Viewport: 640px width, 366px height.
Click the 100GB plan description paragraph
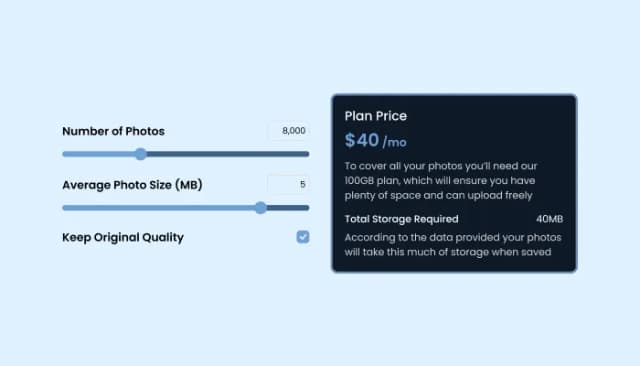[441, 181]
